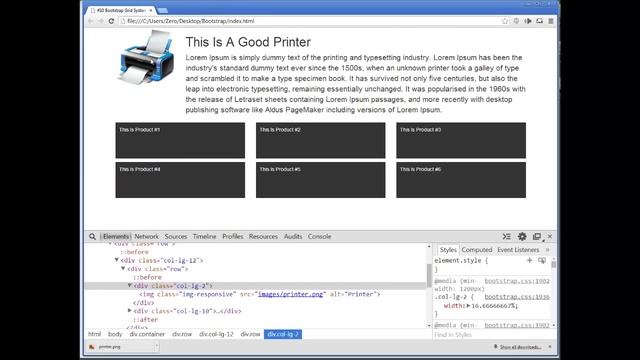Reload the page with the refresh icon
This screenshot has height=360, width=640.
pos(111,21)
